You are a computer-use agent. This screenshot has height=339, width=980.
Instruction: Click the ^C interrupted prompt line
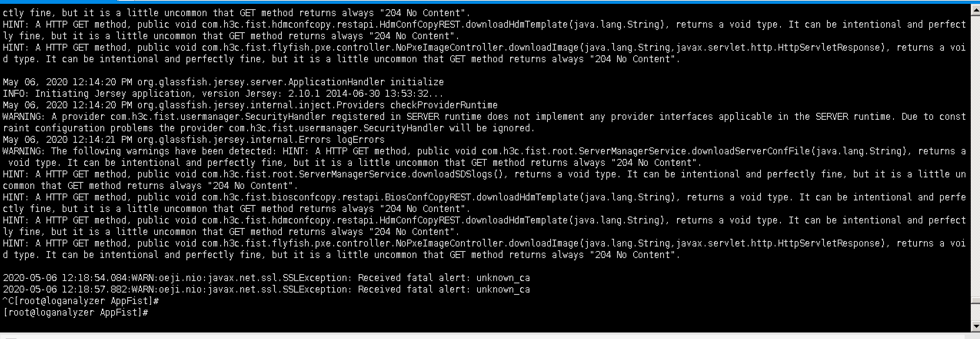tap(81, 301)
